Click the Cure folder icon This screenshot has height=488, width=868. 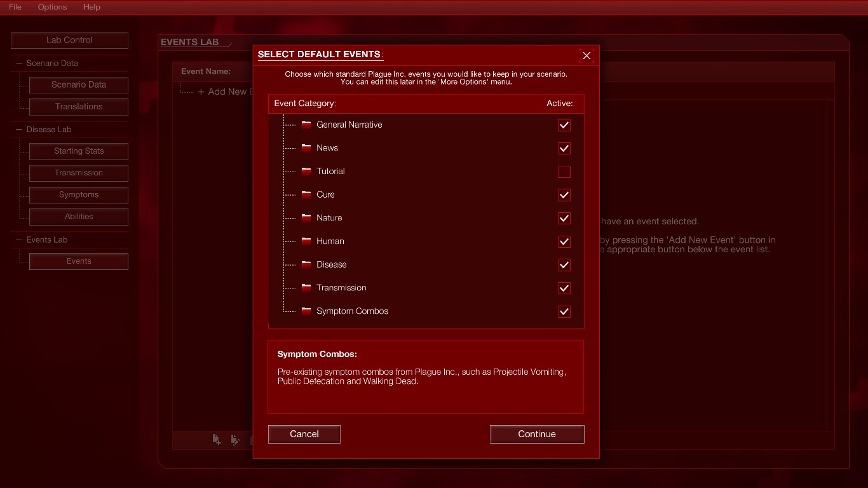tap(306, 194)
